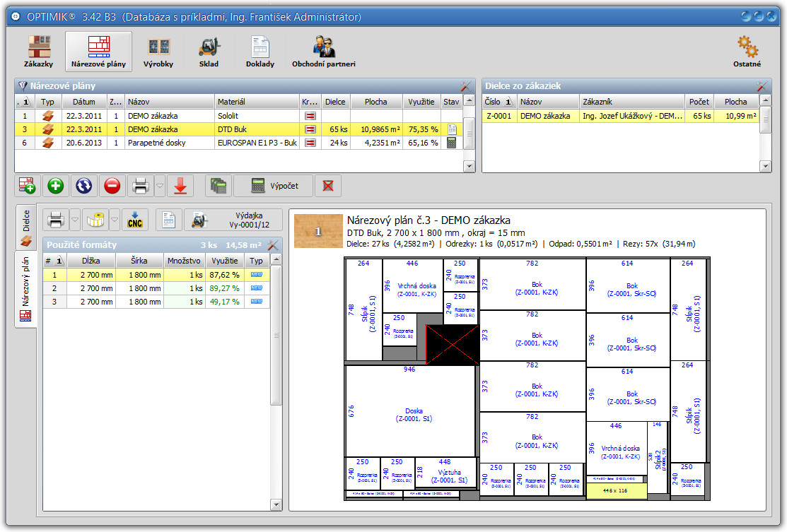Open labels dropdown arrow

point(115,220)
